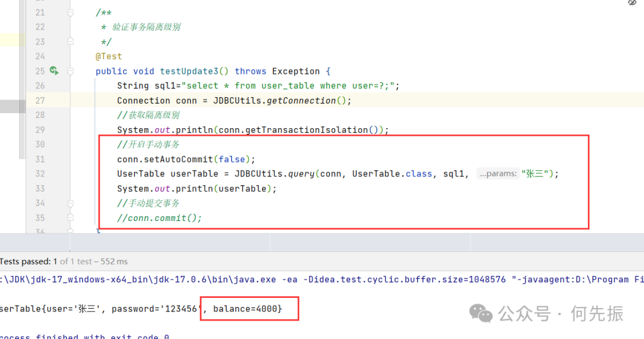Click line number 27 in the gutter

(40, 101)
